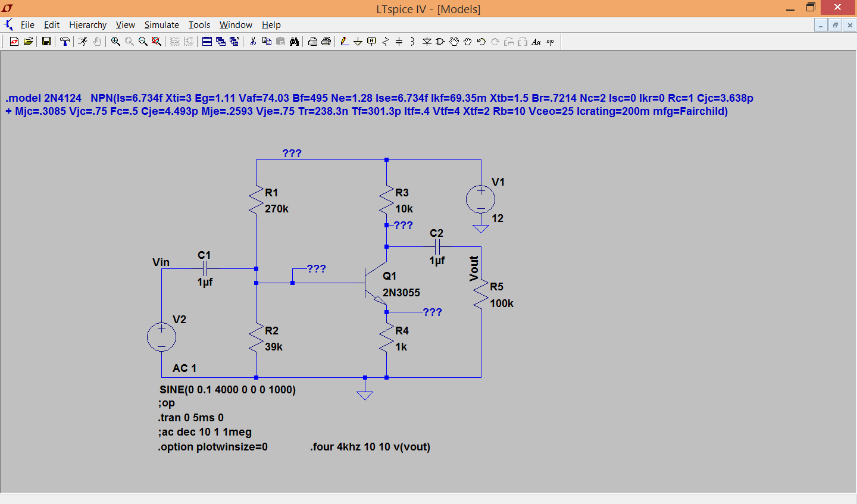Open the Help menu

pyautogui.click(x=271, y=25)
